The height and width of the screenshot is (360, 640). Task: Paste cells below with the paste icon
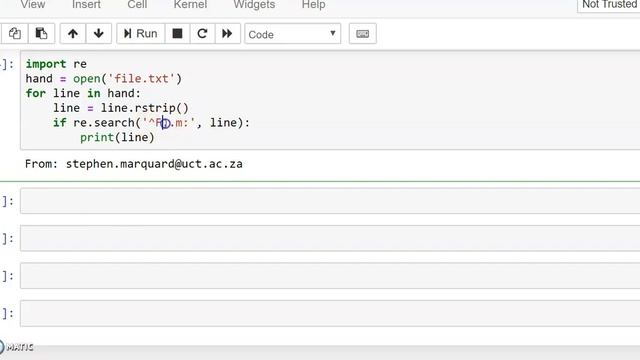41,33
